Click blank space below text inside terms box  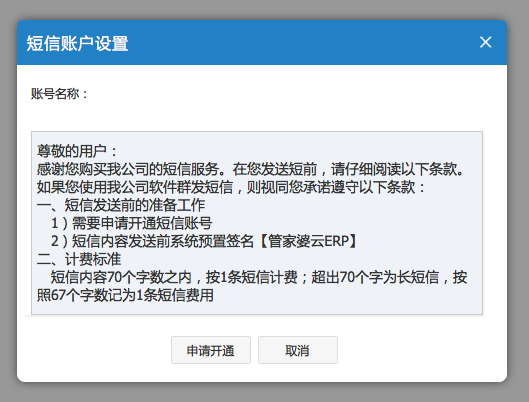coord(337,308)
